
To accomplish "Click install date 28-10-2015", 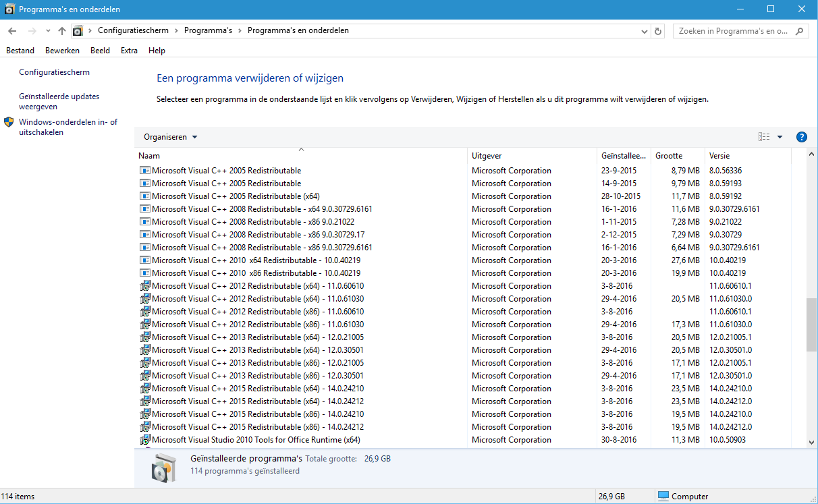I will pyautogui.click(x=621, y=196).
